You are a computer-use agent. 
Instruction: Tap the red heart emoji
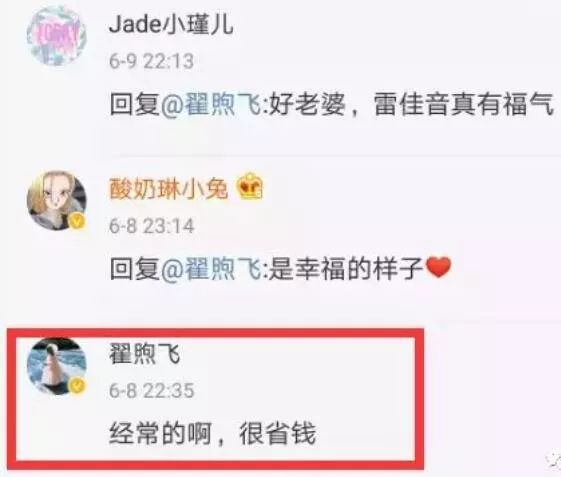point(439,267)
